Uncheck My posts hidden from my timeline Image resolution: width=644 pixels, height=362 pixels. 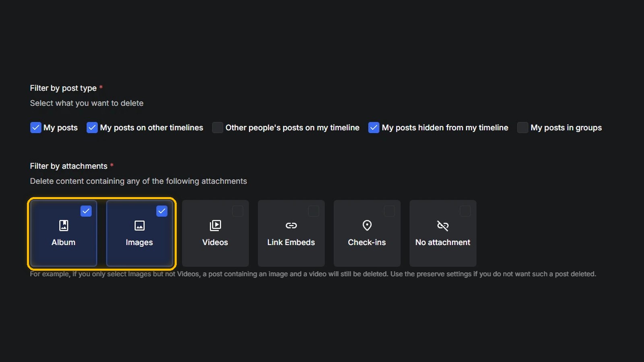[374, 128]
